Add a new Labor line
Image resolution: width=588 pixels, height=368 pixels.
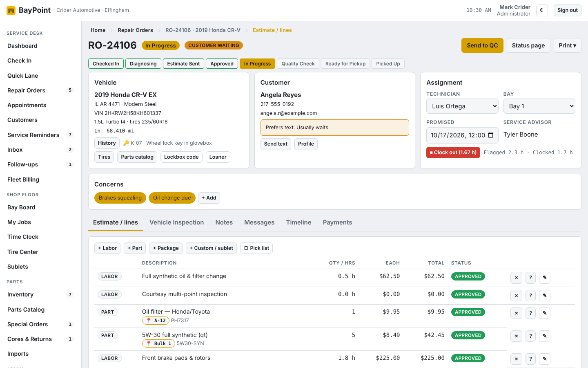point(107,248)
